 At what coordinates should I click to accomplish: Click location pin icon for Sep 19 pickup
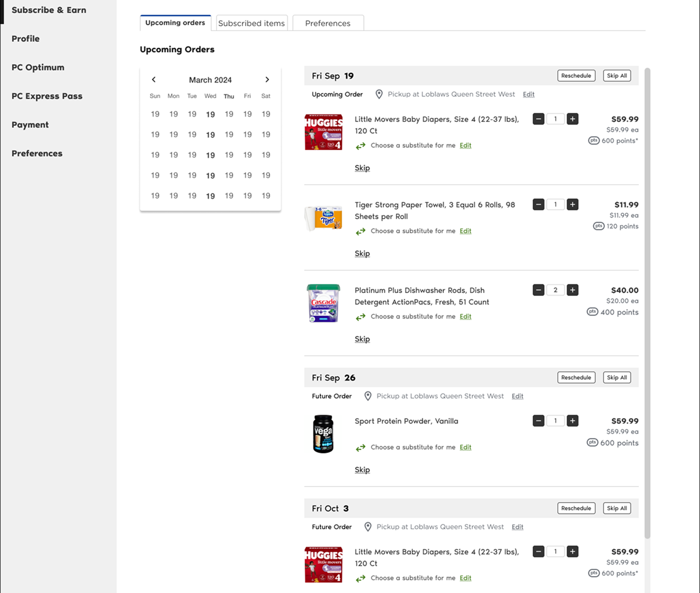(x=379, y=94)
